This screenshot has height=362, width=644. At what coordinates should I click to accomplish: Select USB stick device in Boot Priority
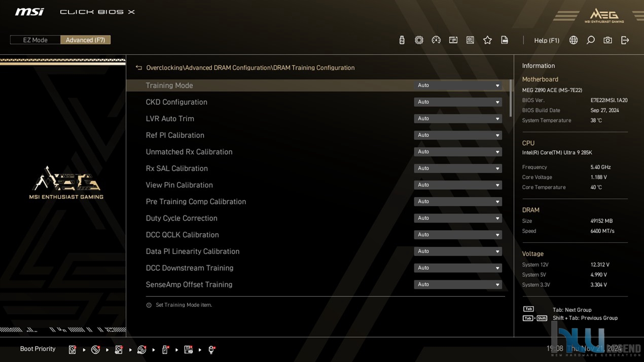(165, 349)
